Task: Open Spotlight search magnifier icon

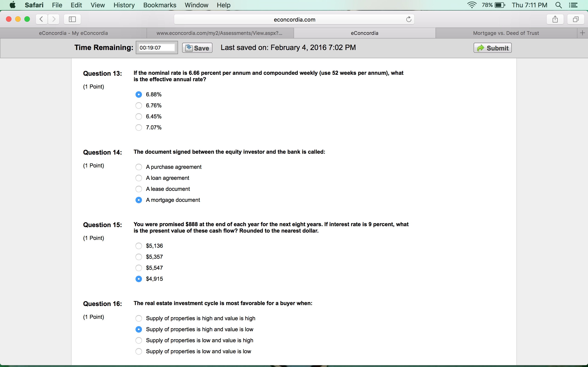Action: (559, 5)
